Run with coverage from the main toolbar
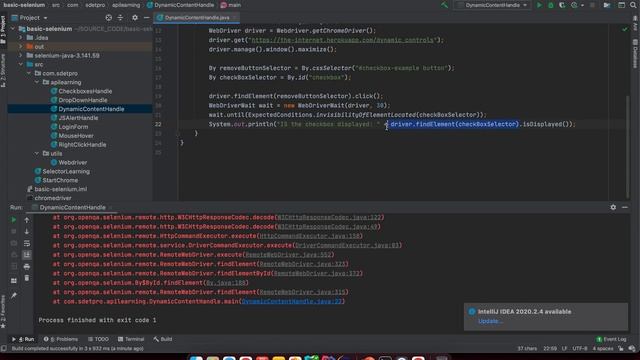The height and width of the screenshot is (360, 640). 562,5
